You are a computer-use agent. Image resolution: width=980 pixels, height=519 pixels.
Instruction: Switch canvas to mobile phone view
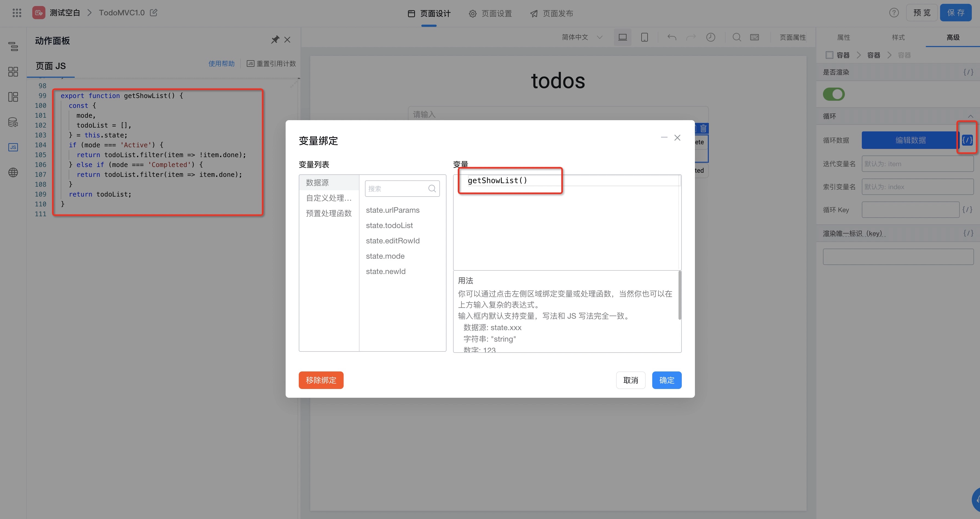point(644,37)
